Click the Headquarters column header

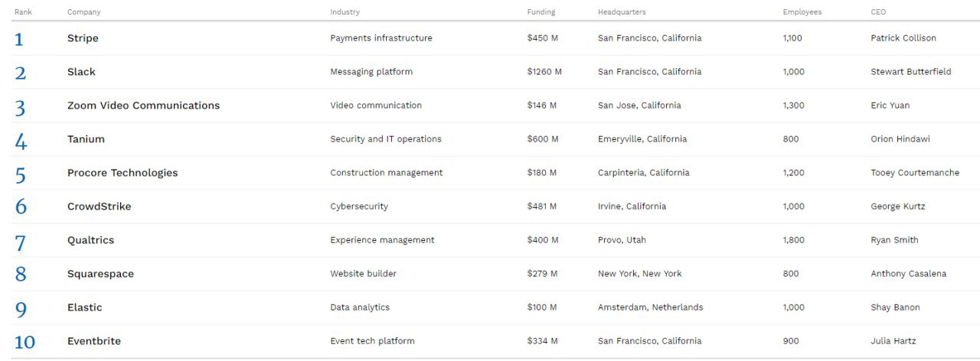(x=621, y=12)
